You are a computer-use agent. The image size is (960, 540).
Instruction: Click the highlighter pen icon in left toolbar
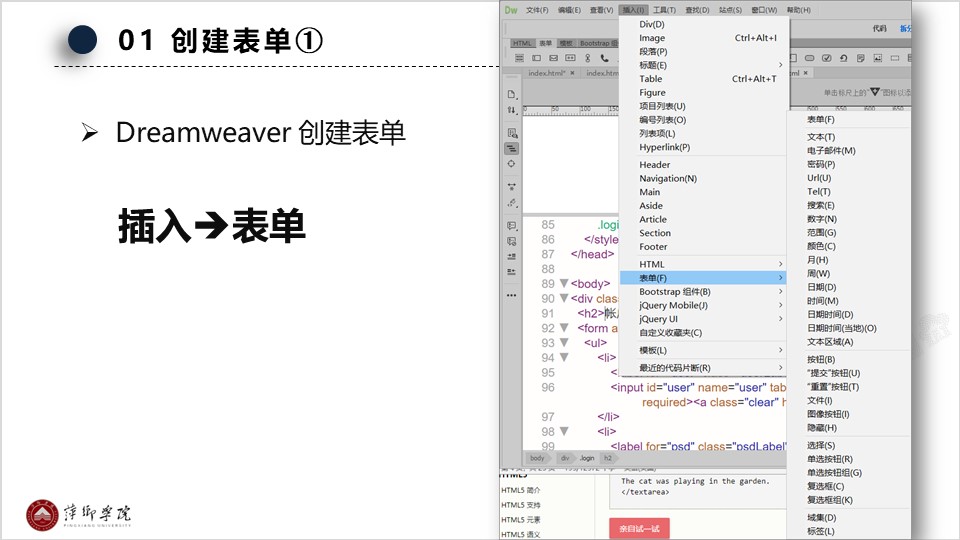pyautogui.click(x=512, y=203)
